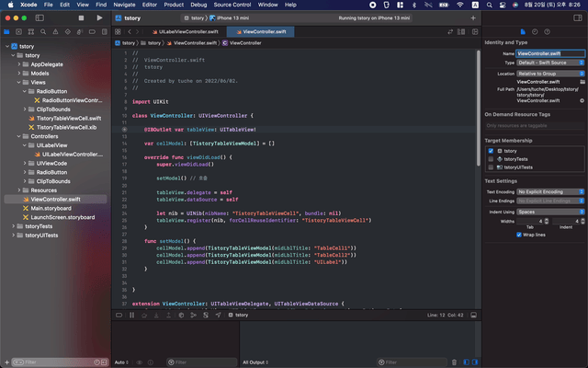Open the Auto variables scope dropdown
Viewport: 588px width, 368px height.
(x=121, y=362)
